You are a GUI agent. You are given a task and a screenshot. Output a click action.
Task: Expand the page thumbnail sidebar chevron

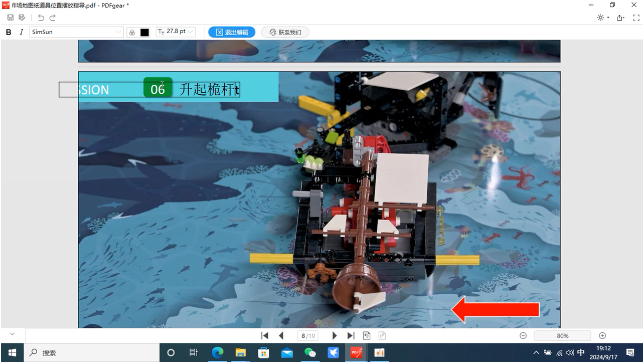12,333
